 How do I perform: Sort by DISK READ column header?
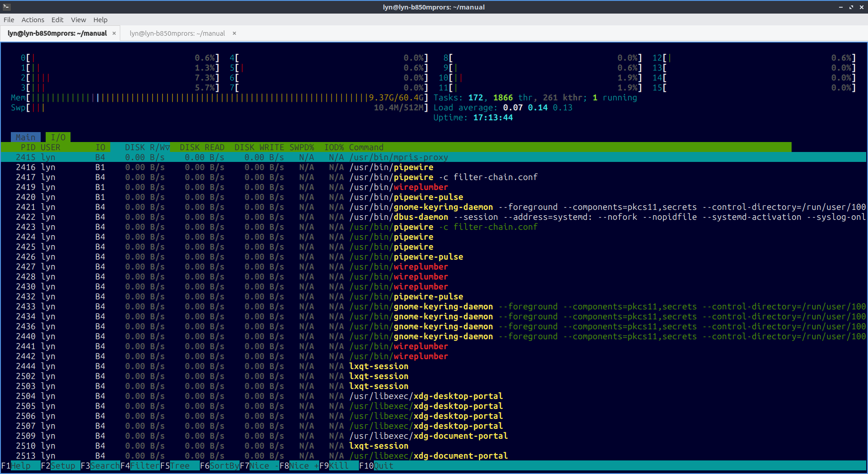pos(202,147)
